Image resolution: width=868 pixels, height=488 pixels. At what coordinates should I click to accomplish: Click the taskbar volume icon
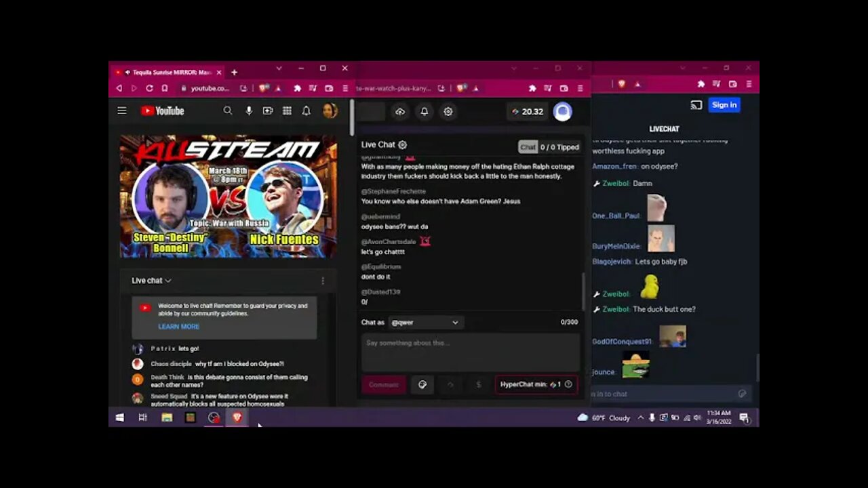(x=697, y=418)
